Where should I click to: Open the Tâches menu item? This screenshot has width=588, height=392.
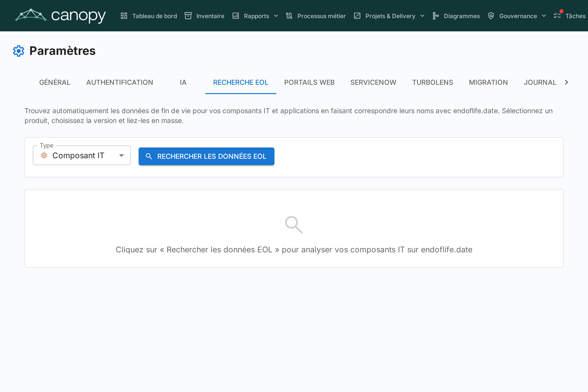569,16
